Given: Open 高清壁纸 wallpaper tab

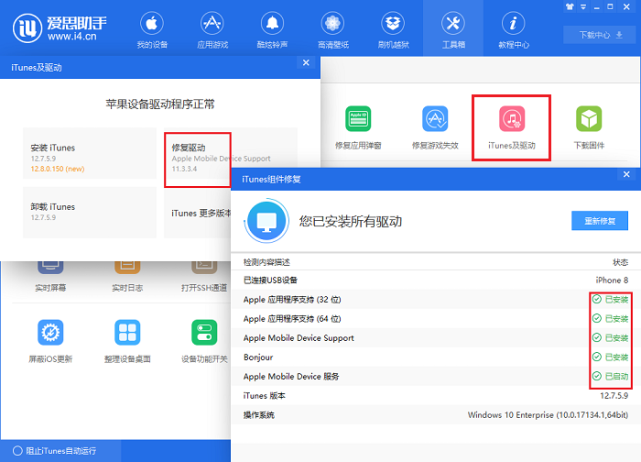Looking at the screenshot, I should (x=333, y=30).
